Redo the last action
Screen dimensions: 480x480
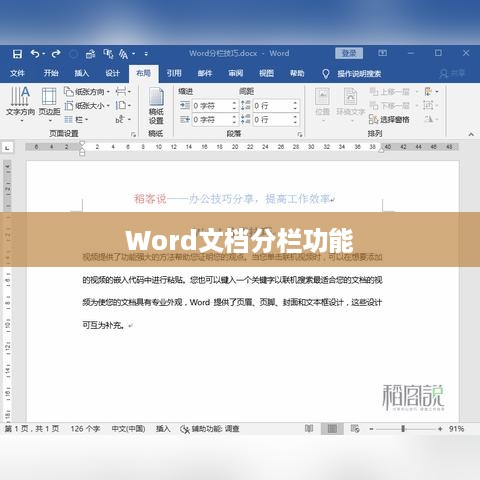pyautogui.click(x=56, y=53)
